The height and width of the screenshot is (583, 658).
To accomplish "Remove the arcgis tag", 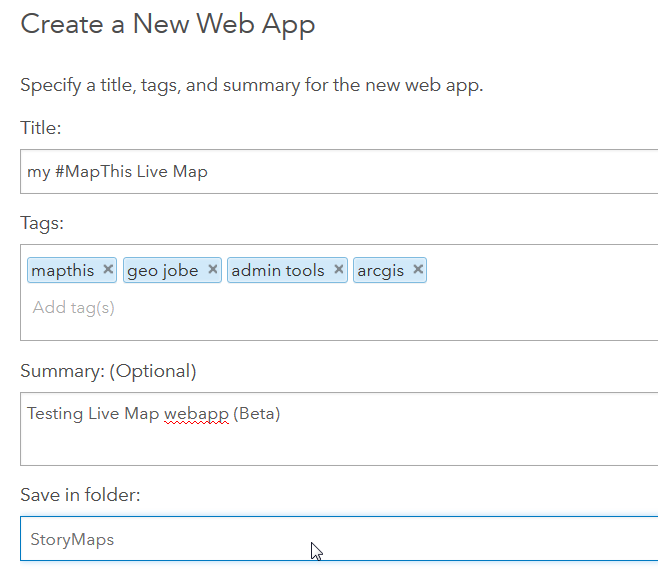I will (418, 270).
